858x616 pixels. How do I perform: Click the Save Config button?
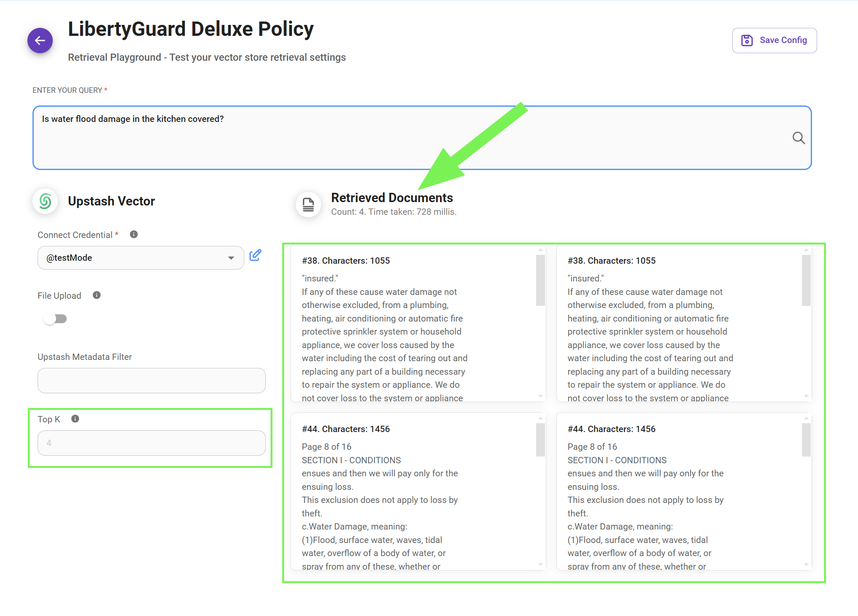774,41
